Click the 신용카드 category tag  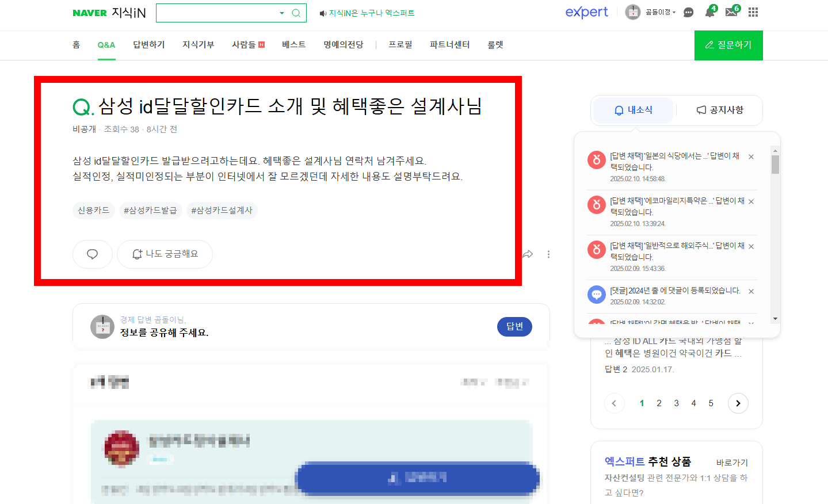point(94,211)
